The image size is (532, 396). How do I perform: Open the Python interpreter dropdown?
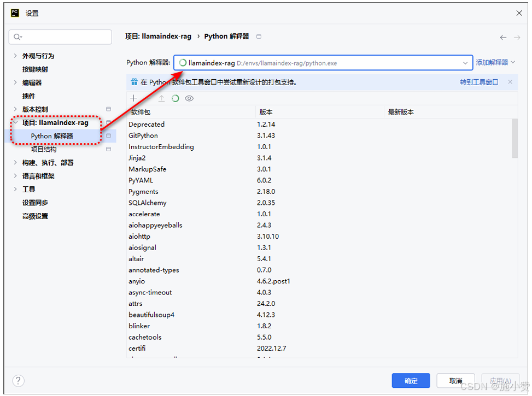pyautogui.click(x=465, y=63)
